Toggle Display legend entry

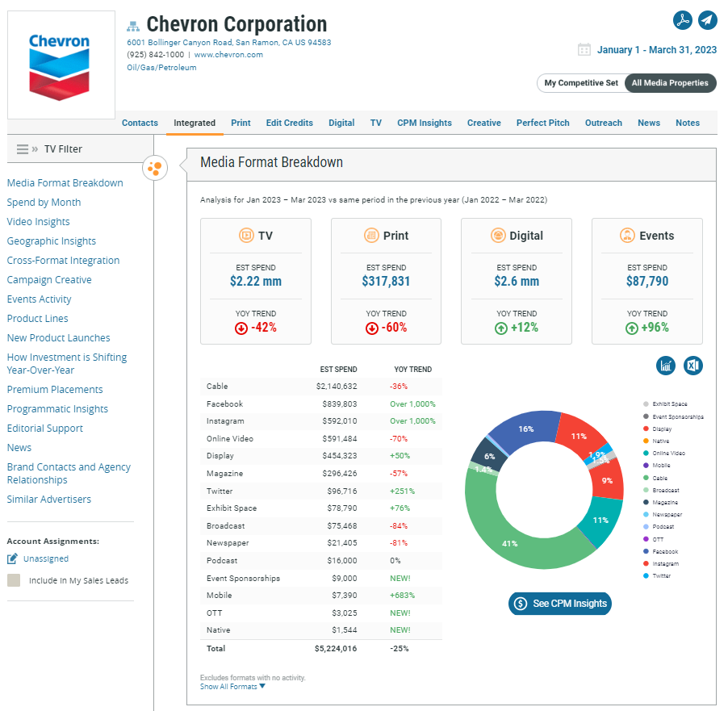pos(658,429)
